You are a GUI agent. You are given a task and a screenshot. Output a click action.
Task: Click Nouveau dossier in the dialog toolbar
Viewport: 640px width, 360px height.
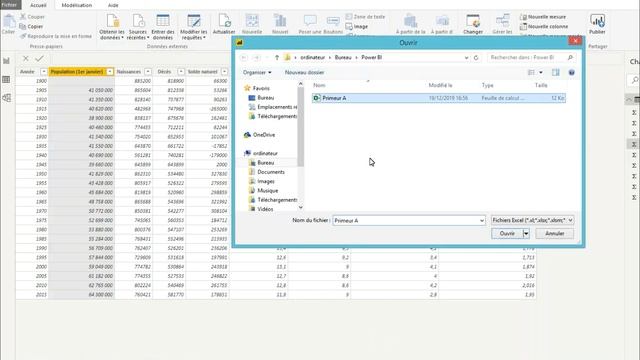tap(304, 72)
